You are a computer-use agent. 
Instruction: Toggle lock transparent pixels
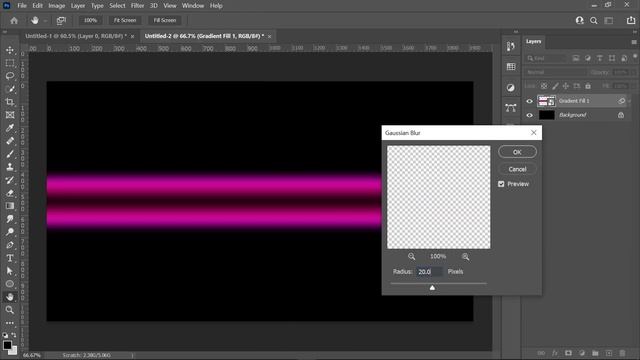click(544, 86)
